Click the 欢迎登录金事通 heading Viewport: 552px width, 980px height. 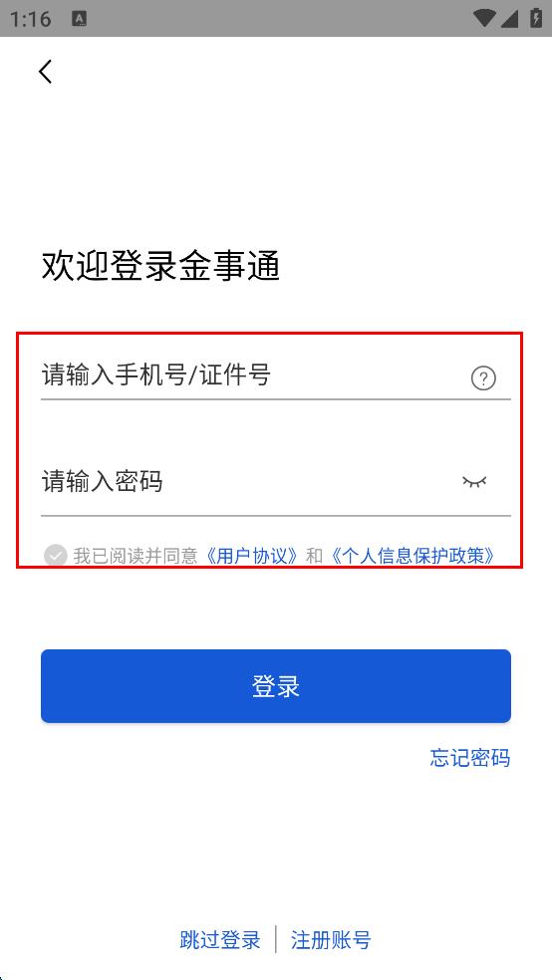click(160, 265)
